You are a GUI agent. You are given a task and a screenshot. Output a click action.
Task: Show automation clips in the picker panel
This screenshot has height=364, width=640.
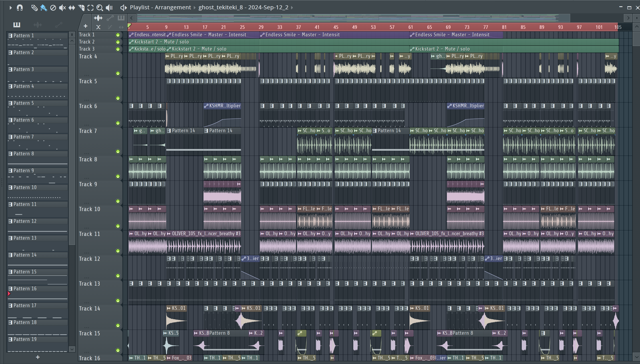[59, 24]
